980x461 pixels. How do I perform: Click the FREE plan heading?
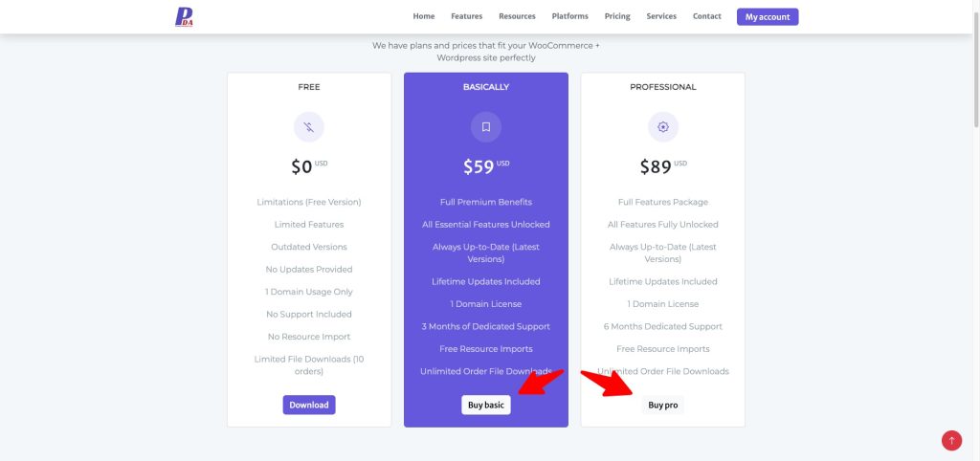click(309, 87)
